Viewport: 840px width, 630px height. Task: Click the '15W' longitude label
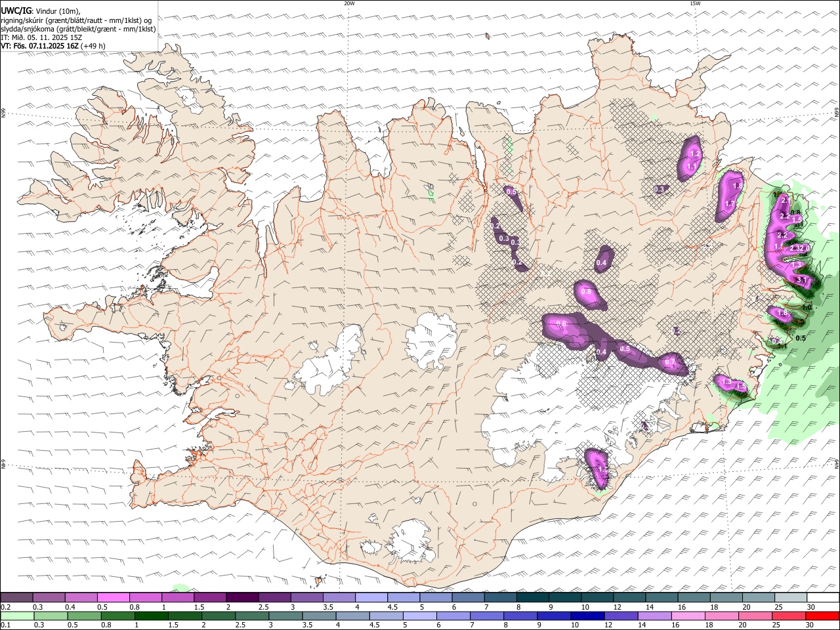(x=694, y=3)
